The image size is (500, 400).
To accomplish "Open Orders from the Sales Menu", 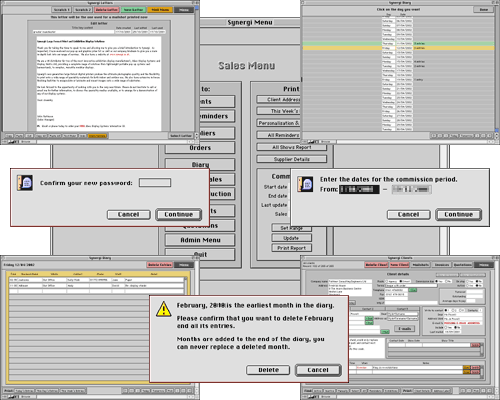I will (200, 148).
